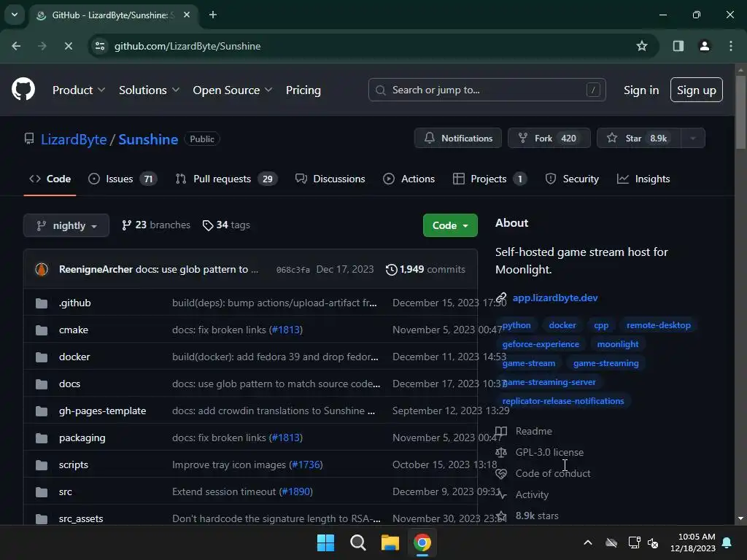Image resolution: width=747 pixels, height=560 pixels.
Task: Open the Insights tab
Action: 643,179
